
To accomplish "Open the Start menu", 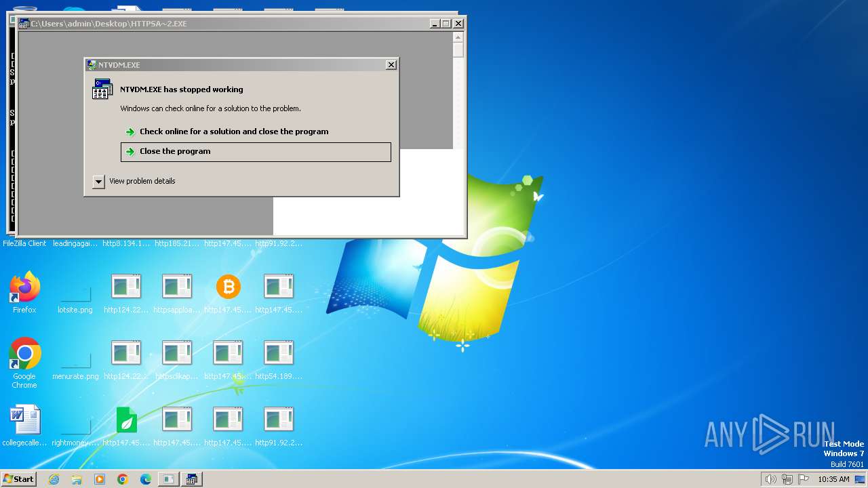I will click(19, 479).
